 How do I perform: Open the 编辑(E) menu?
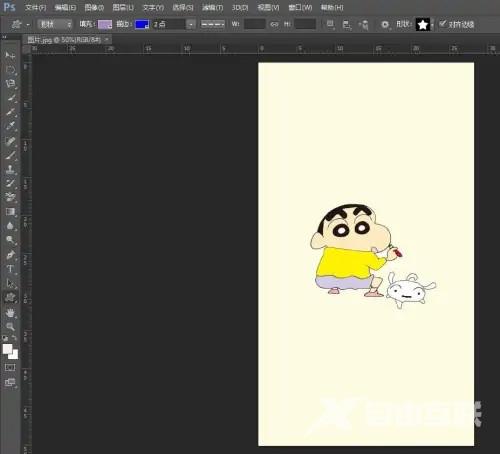click(65, 7)
